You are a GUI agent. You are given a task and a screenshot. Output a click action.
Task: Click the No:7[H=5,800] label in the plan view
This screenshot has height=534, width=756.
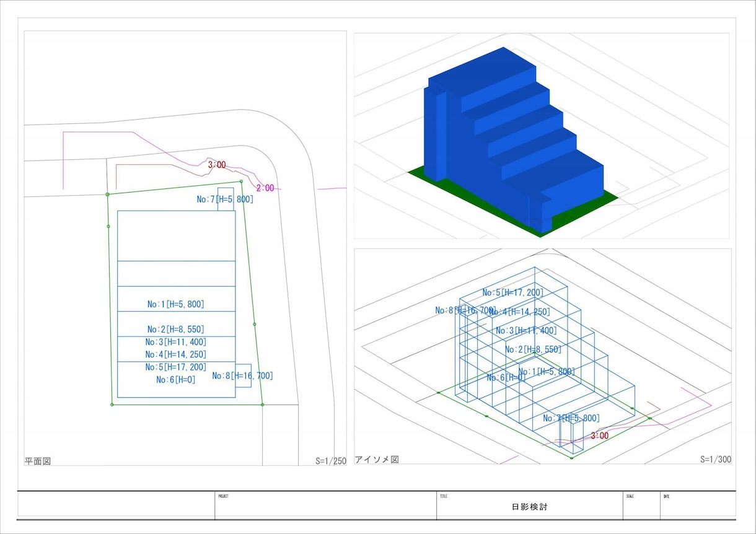pyautogui.click(x=225, y=199)
